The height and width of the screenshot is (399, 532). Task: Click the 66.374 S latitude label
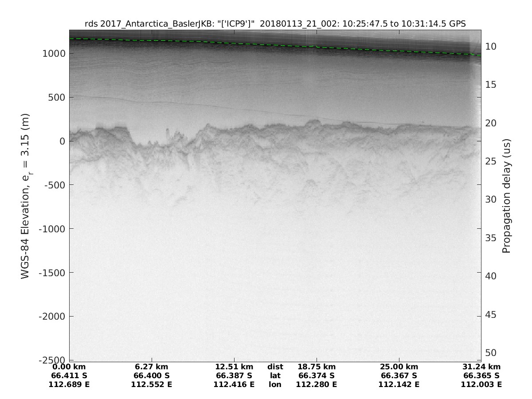[317, 376]
